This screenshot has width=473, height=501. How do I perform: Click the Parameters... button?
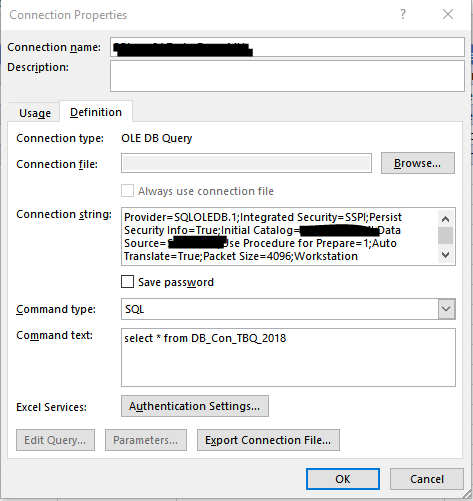click(x=146, y=440)
